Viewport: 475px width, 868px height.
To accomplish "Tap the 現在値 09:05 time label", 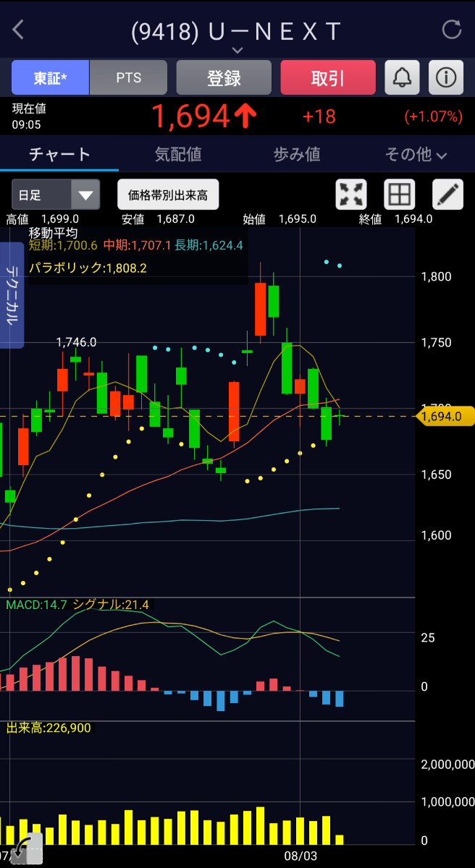I will pyautogui.click(x=29, y=116).
